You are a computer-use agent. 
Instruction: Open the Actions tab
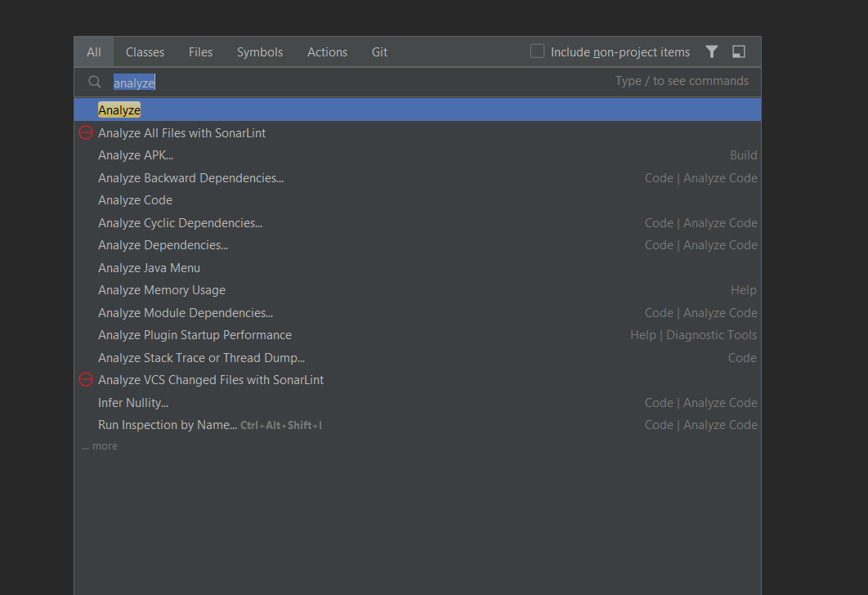coord(327,51)
